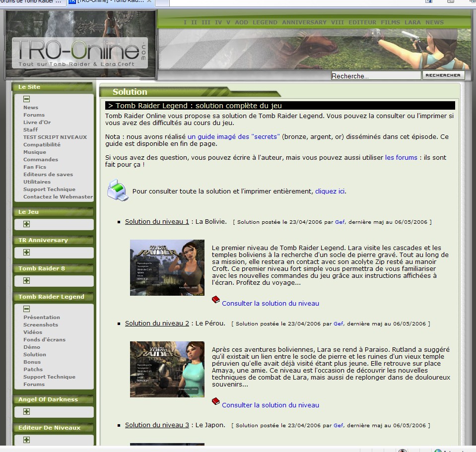Image resolution: width=476 pixels, height=452 pixels.
Task: Click the La Bolivie level screenshot thumbnail
Action: 167,267
